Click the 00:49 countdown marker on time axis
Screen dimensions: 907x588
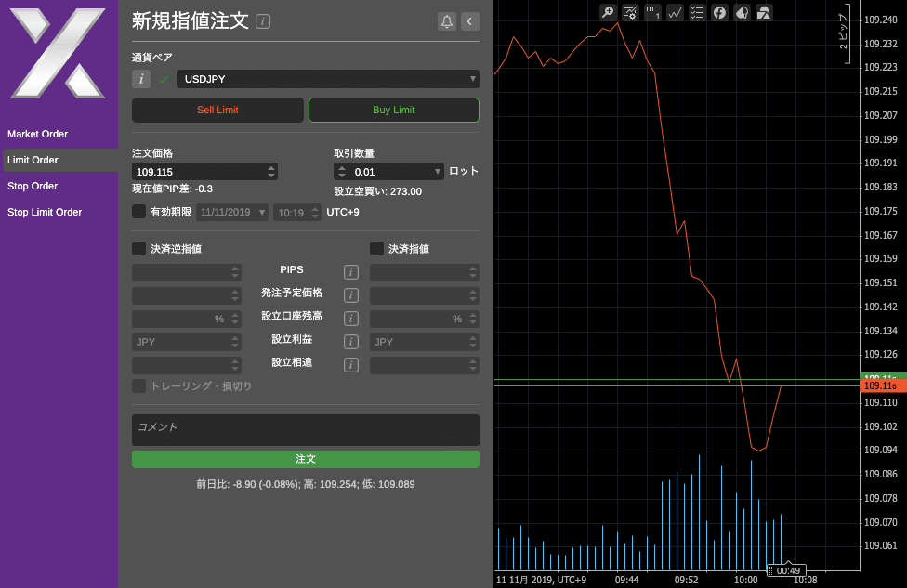(787, 570)
